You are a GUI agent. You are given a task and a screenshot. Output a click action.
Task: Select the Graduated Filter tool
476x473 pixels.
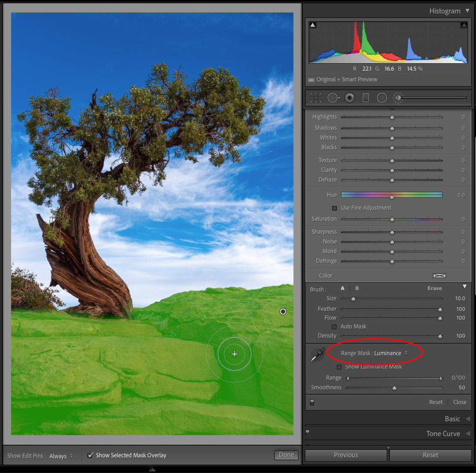click(x=365, y=98)
